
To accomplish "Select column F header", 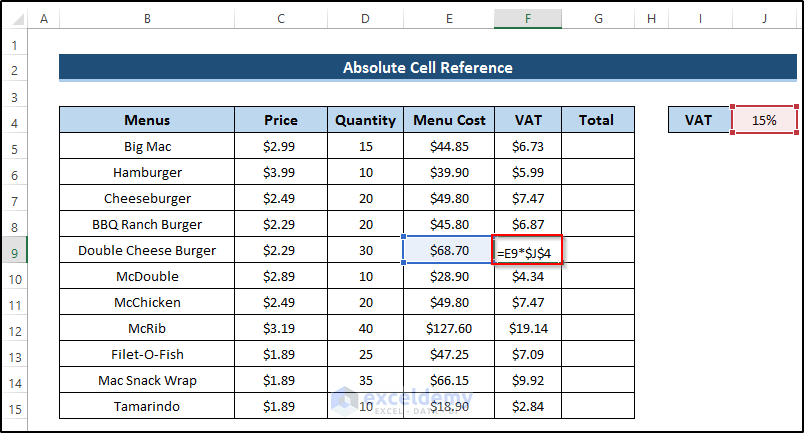I will [x=527, y=19].
